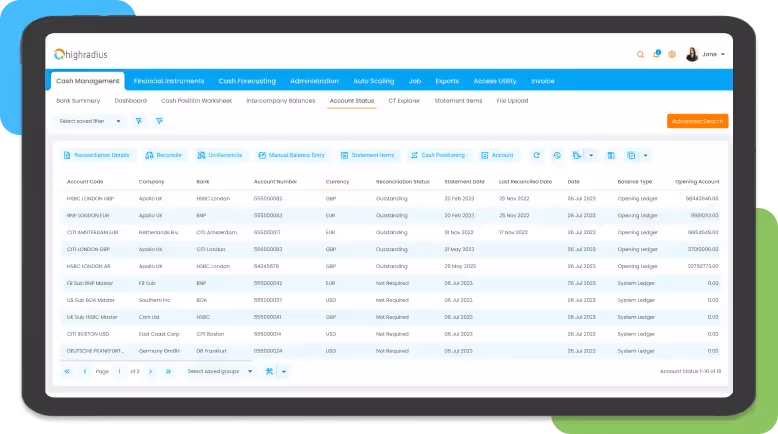Click the export document icon
Image resolution: width=778 pixels, height=434 pixels.
click(x=577, y=155)
